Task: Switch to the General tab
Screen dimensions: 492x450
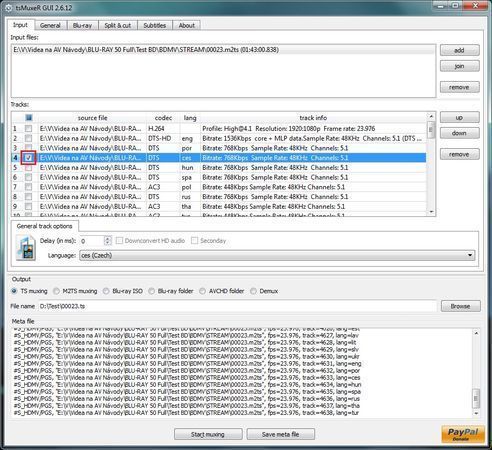Action: [50, 25]
